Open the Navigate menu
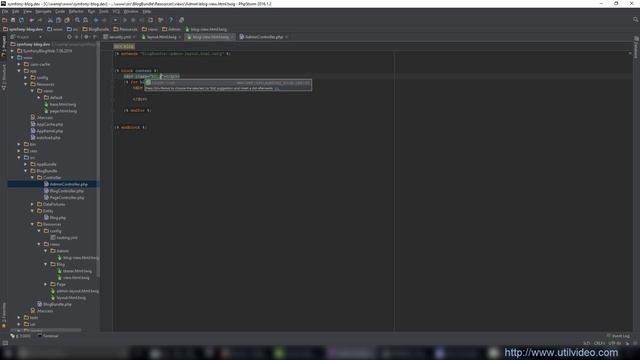 [43, 11]
